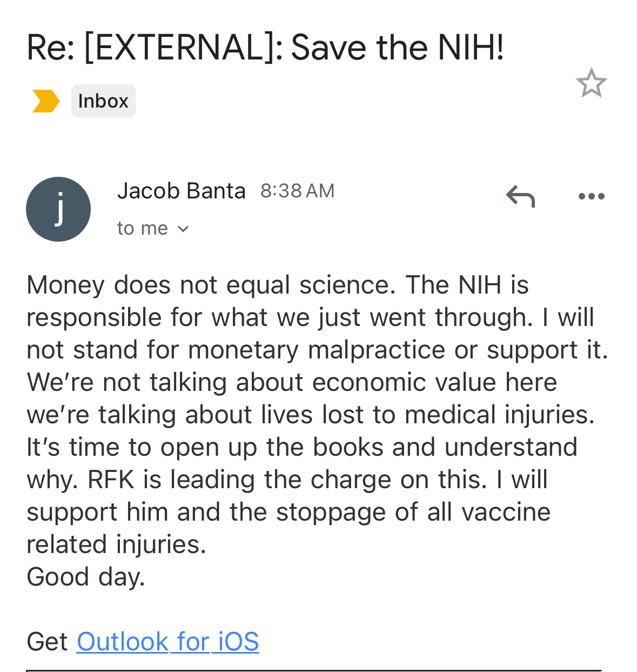Screen dimensions: 637x672
Task: Tap the Inbox label chip
Action: (x=103, y=101)
